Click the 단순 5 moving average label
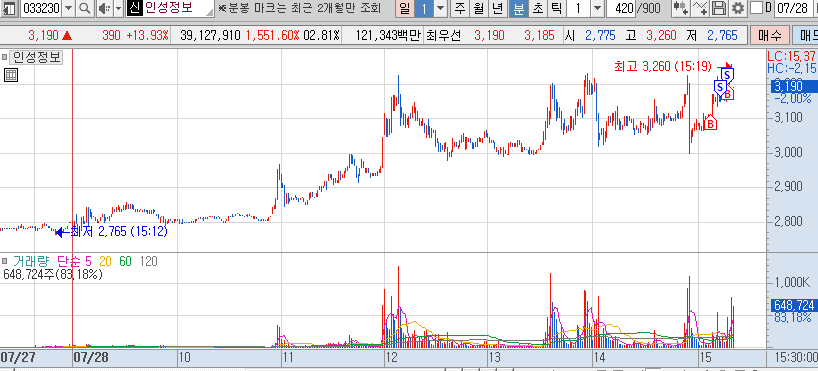Screen dimensions: 818x371 75,261
